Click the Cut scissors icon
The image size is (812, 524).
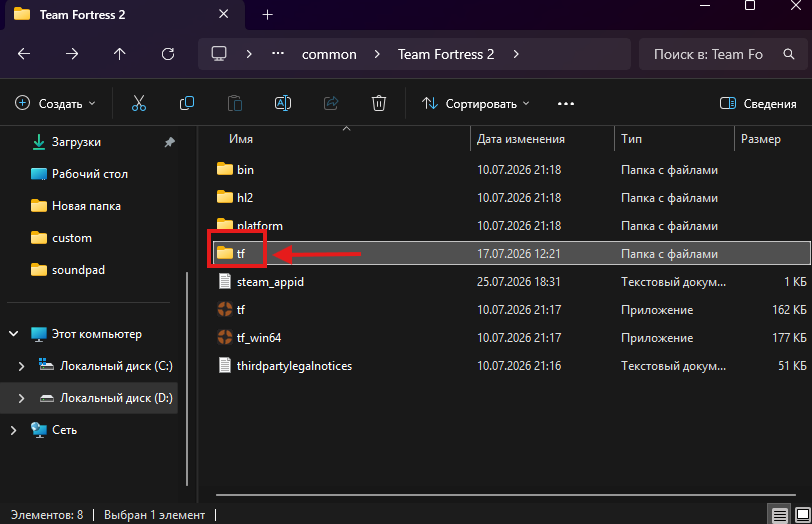[x=139, y=103]
